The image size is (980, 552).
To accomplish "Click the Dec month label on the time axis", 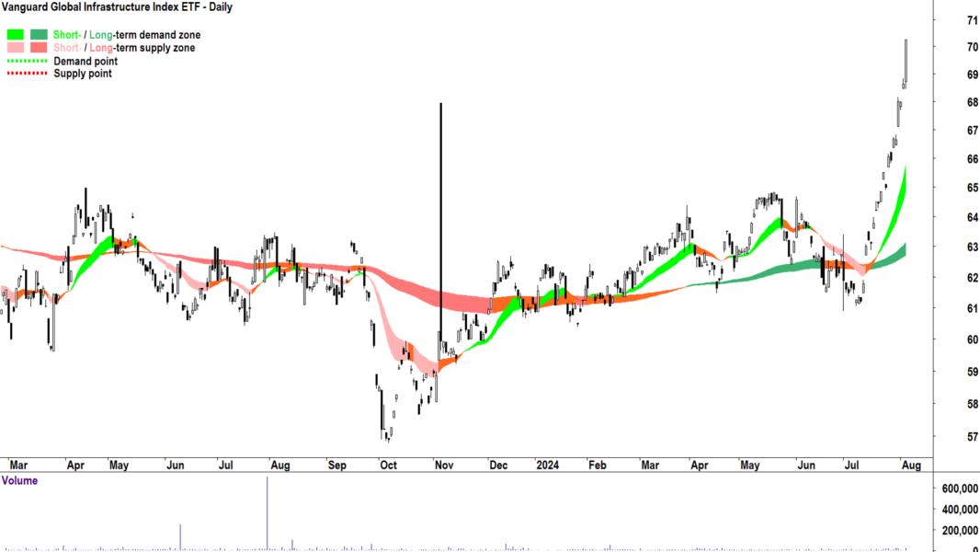I will pos(499,466).
